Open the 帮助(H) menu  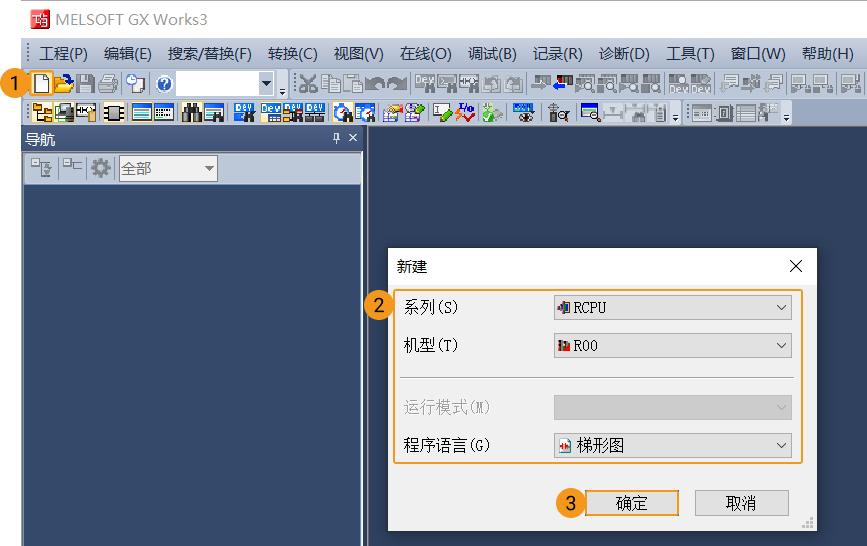pos(828,54)
